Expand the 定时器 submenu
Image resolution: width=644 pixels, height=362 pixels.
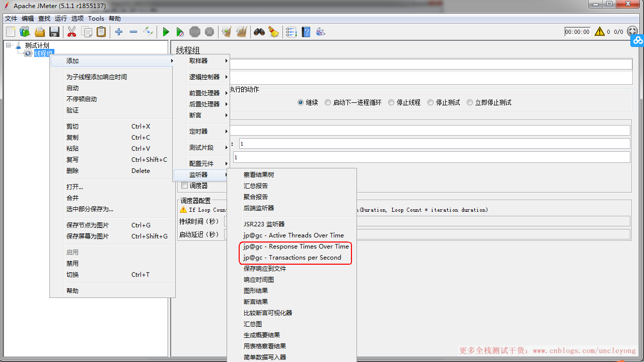[x=202, y=132]
